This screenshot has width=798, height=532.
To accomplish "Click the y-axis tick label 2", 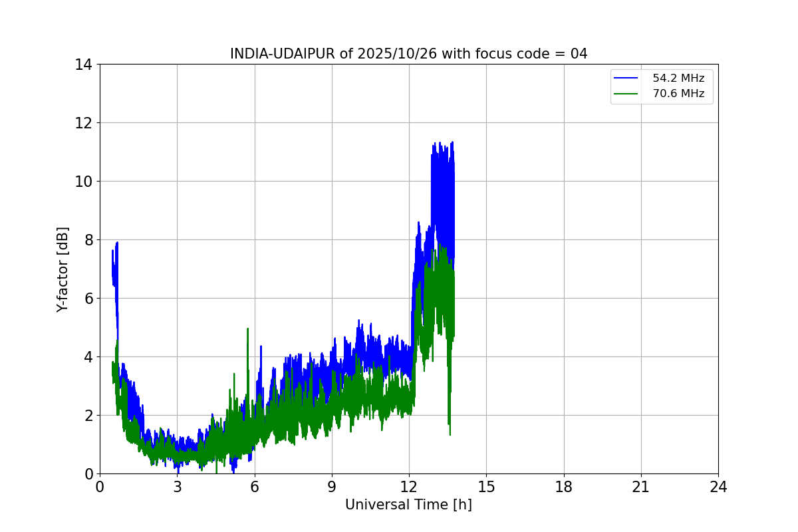I will tap(87, 416).
